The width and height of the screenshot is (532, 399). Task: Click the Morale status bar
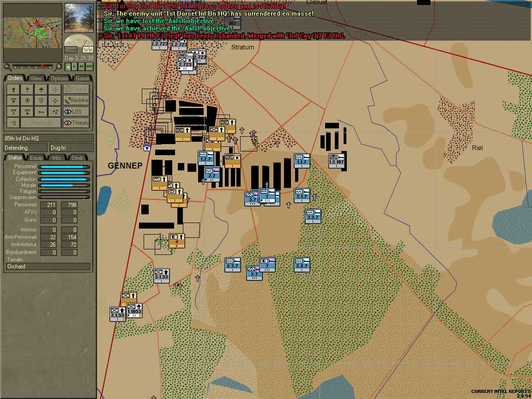tap(64, 185)
